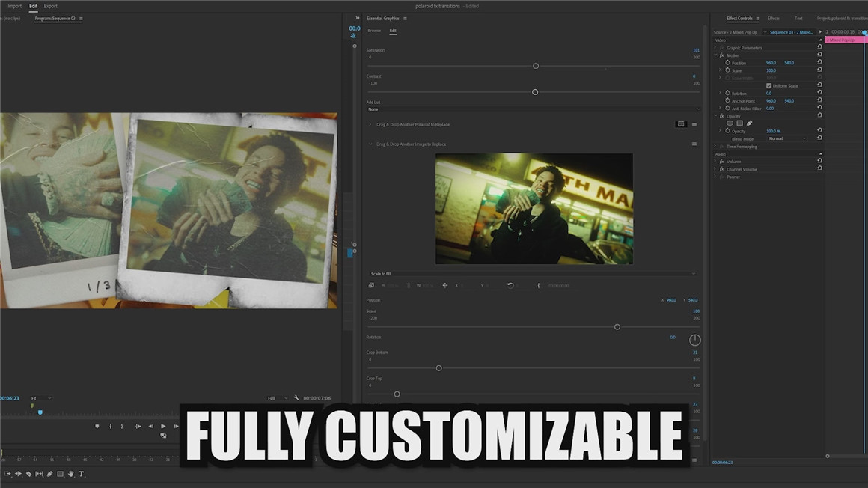
Task: Create an ellipse mask under Opacity
Action: (x=730, y=123)
